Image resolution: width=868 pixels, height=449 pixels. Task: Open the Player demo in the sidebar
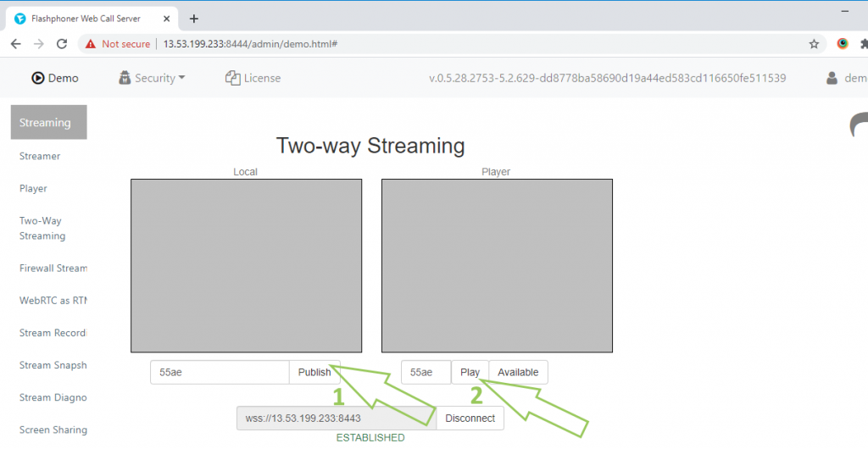(x=33, y=189)
